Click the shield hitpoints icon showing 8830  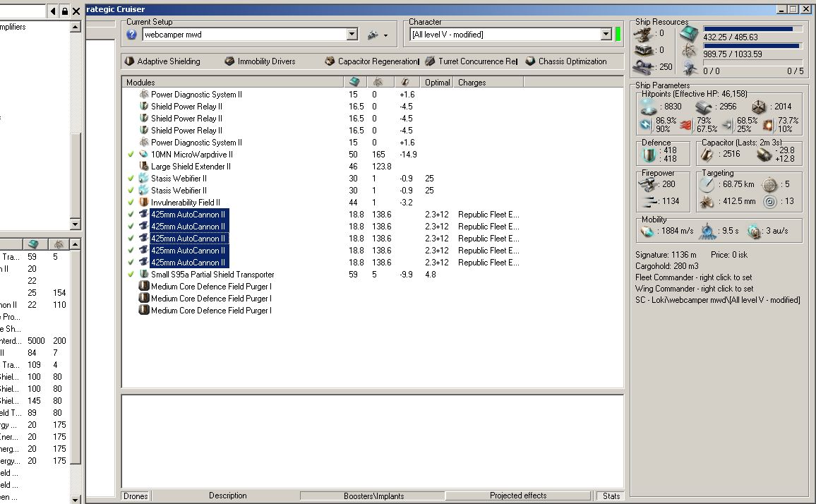[649, 107]
